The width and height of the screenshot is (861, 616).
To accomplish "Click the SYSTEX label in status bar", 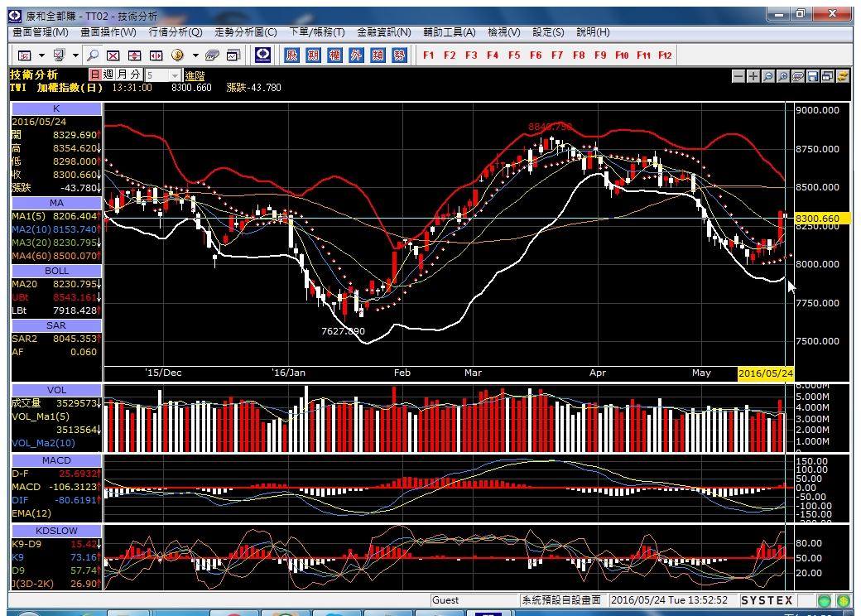I will tap(767, 600).
